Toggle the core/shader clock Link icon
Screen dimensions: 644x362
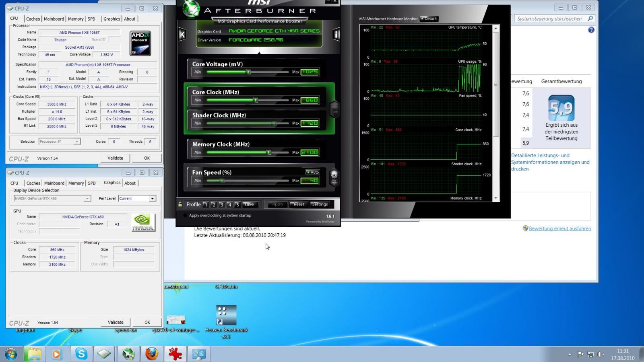pos(334,109)
